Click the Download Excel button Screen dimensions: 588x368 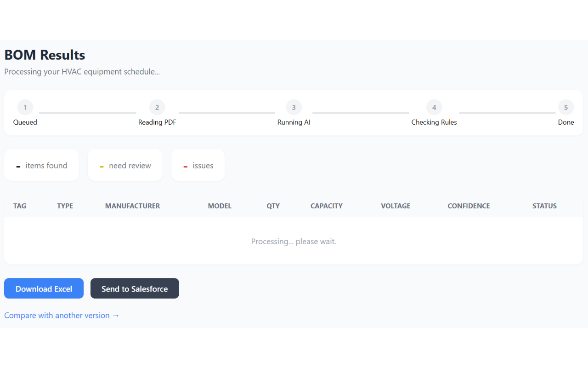pyautogui.click(x=44, y=288)
